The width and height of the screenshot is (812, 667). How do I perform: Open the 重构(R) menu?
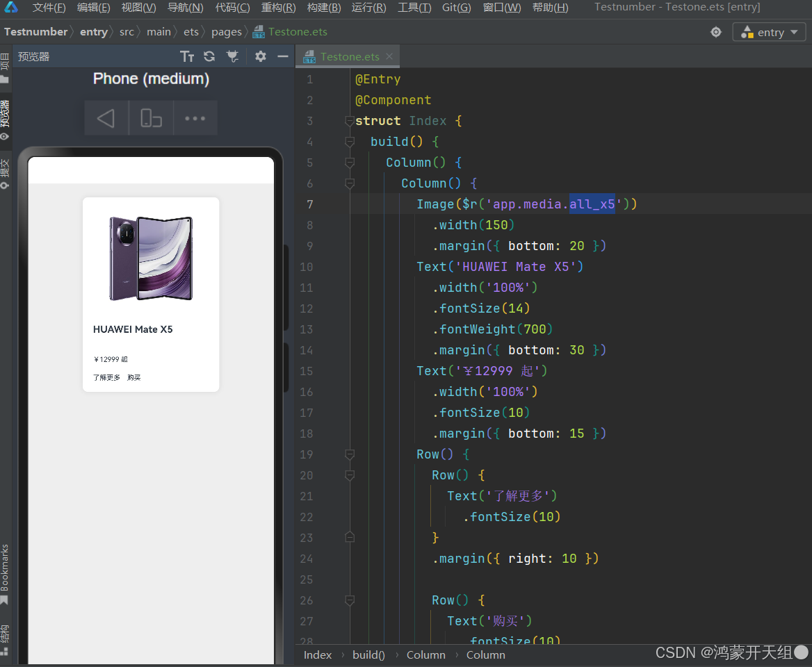[x=278, y=8]
